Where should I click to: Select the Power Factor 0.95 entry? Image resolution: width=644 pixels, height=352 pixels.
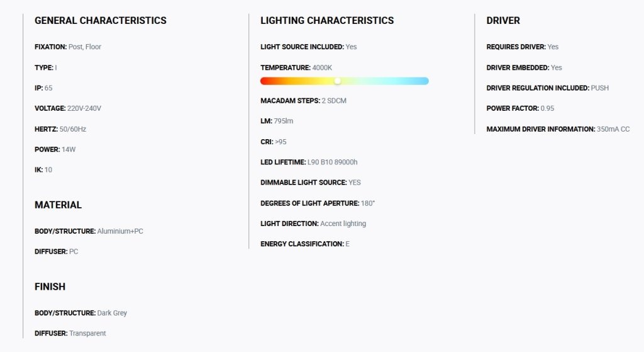coord(520,108)
